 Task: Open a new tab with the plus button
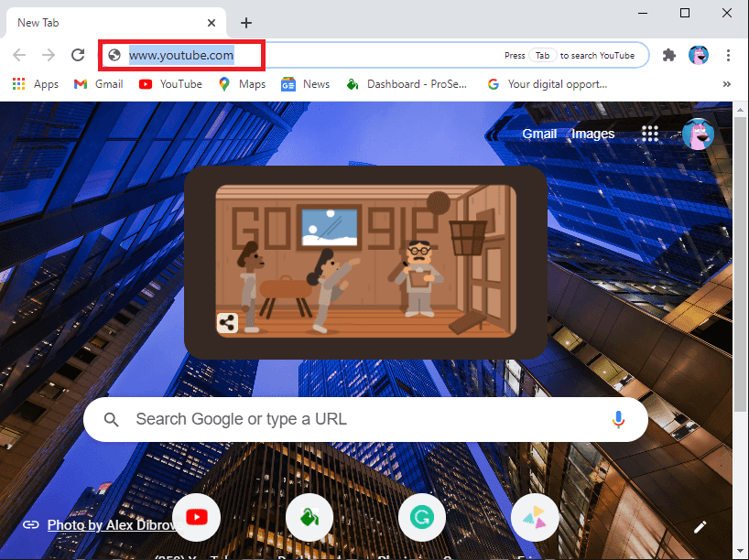click(x=246, y=23)
